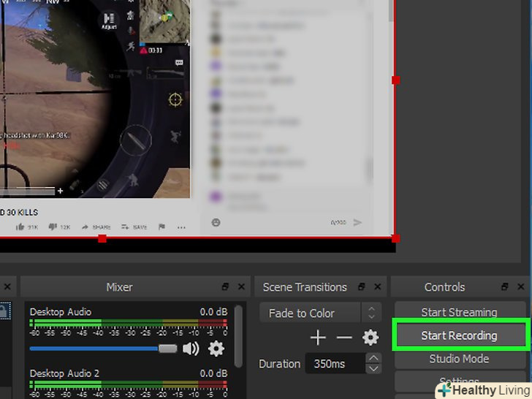
Task: Undock the Scene Transitions panel
Action: point(361,286)
